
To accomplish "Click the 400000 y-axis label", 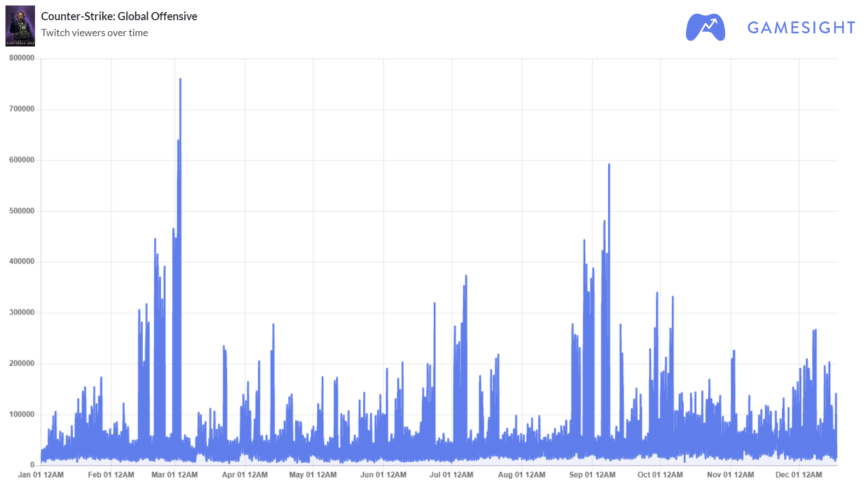I will (22, 261).
